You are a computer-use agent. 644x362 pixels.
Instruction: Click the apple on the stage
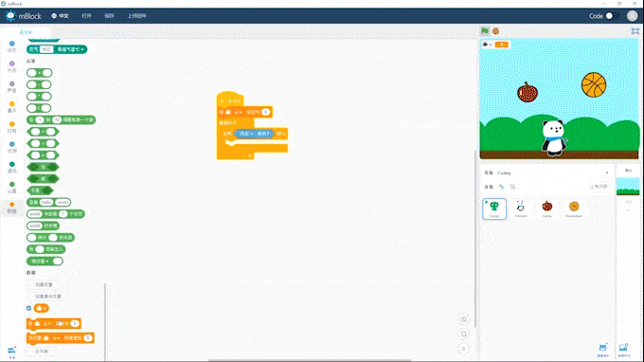(527, 92)
